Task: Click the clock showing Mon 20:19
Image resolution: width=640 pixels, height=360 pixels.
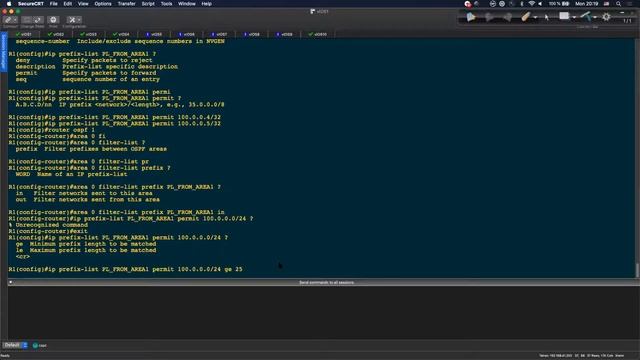Action: [x=587, y=4]
